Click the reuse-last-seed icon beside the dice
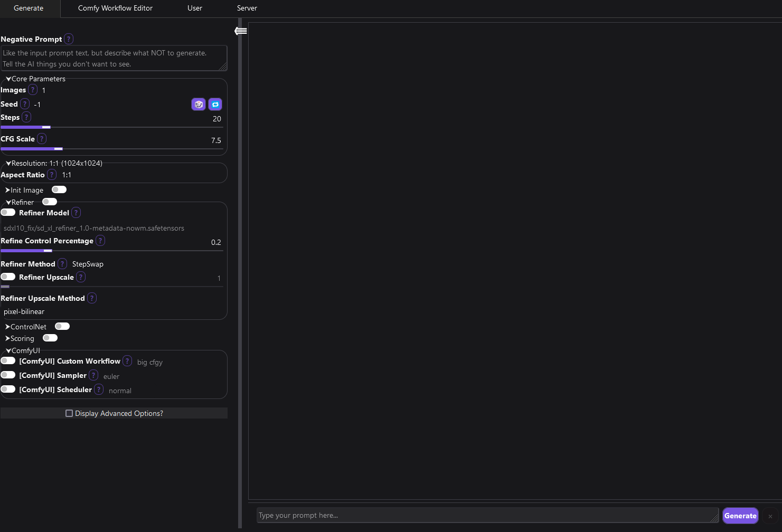782x532 pixels. click(215, 104)
